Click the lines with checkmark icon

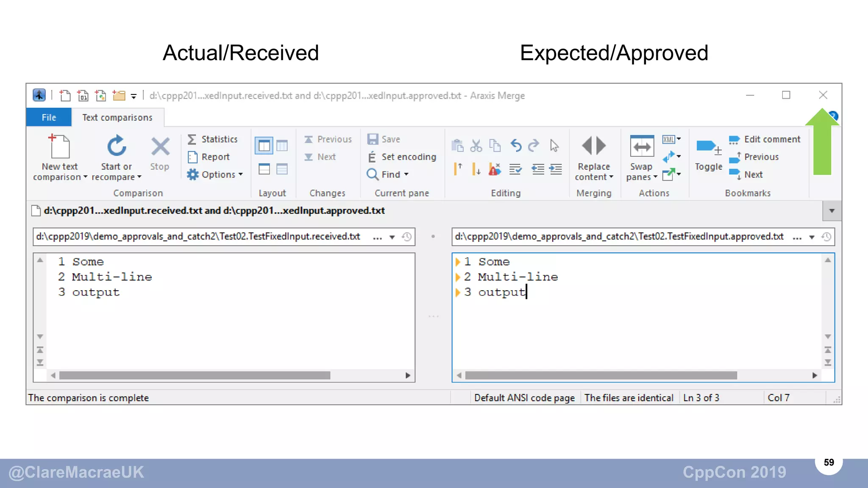[x=515, y=169]
